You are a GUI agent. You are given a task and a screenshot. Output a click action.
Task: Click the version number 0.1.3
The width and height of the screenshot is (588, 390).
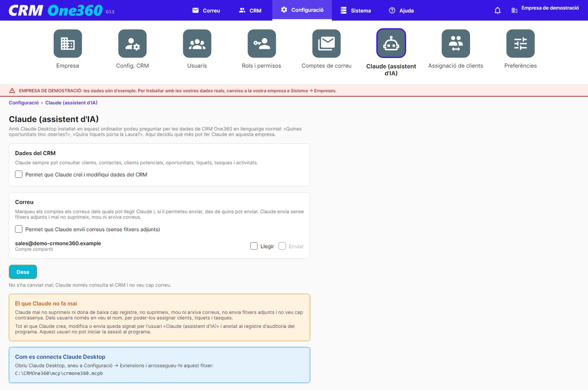pos(110,12)
